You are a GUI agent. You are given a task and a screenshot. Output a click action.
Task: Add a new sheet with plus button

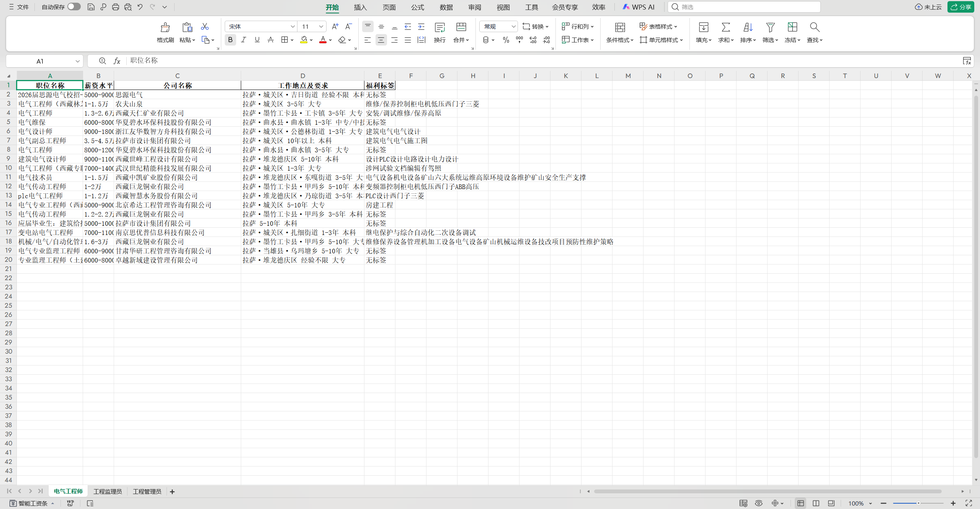point(172,492)
